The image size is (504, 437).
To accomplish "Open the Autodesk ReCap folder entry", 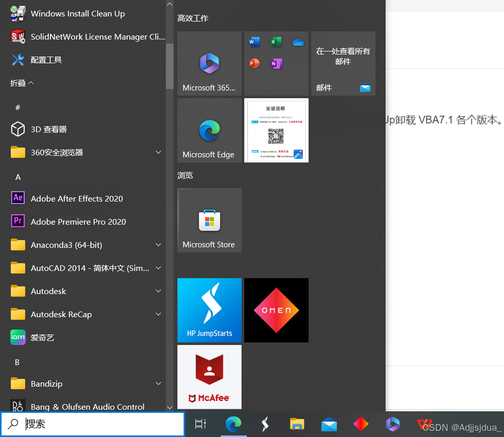I will [x=83, y=315].
